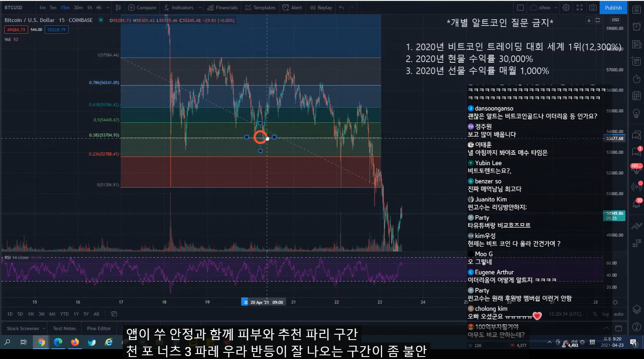This screenshot has width=644, height=359.
Task: Select the chart layout square icon
Action: (520, 7)
